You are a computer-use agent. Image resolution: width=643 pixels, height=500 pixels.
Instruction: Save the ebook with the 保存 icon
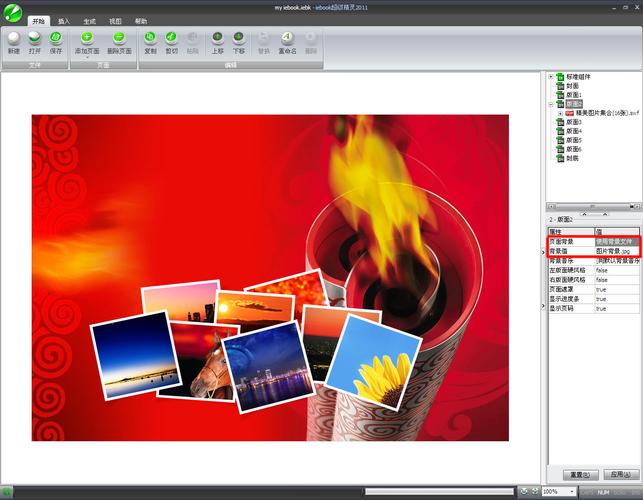(56, 39)
